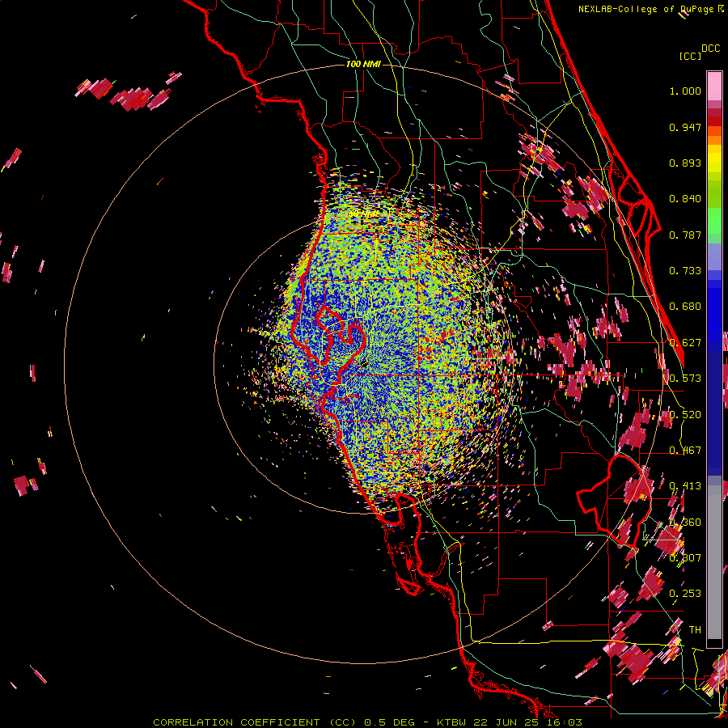
Task: Click the DCC label above the color bar
Action: pos(710,49)
